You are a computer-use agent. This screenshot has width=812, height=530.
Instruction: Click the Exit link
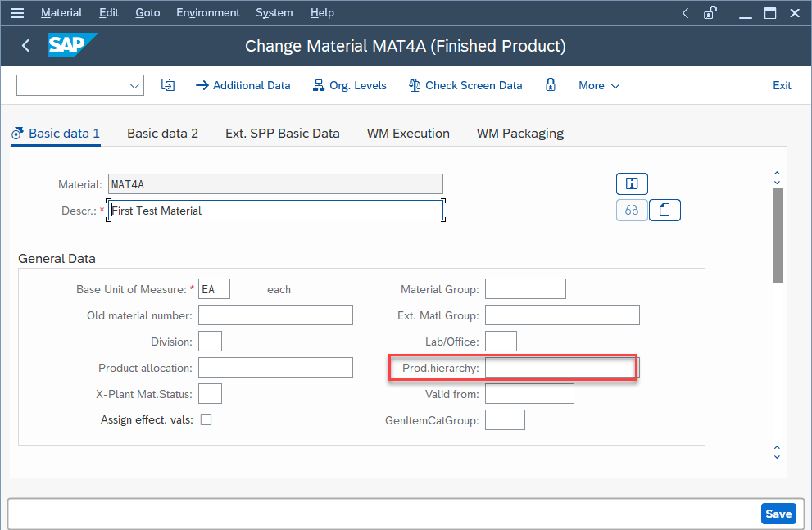coord(781,85)
